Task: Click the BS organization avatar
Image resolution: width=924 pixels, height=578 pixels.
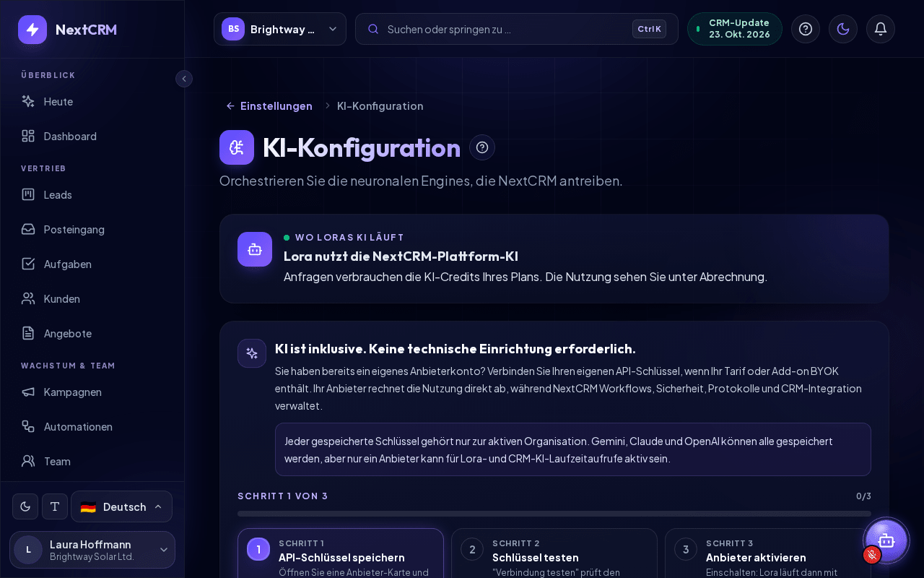Action: tap(233, 29)
